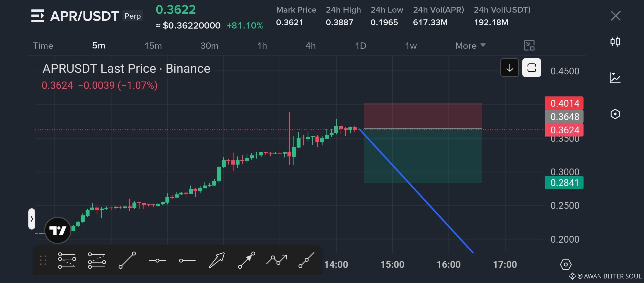Click the 0.4500 price axis label
This screenshot has height=283, width=644.
pyautogui.click(x=565, y=71)
